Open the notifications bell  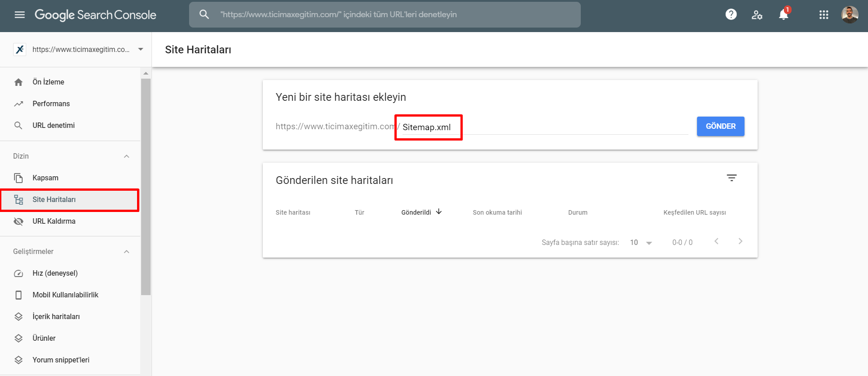(x=783, y=14)
